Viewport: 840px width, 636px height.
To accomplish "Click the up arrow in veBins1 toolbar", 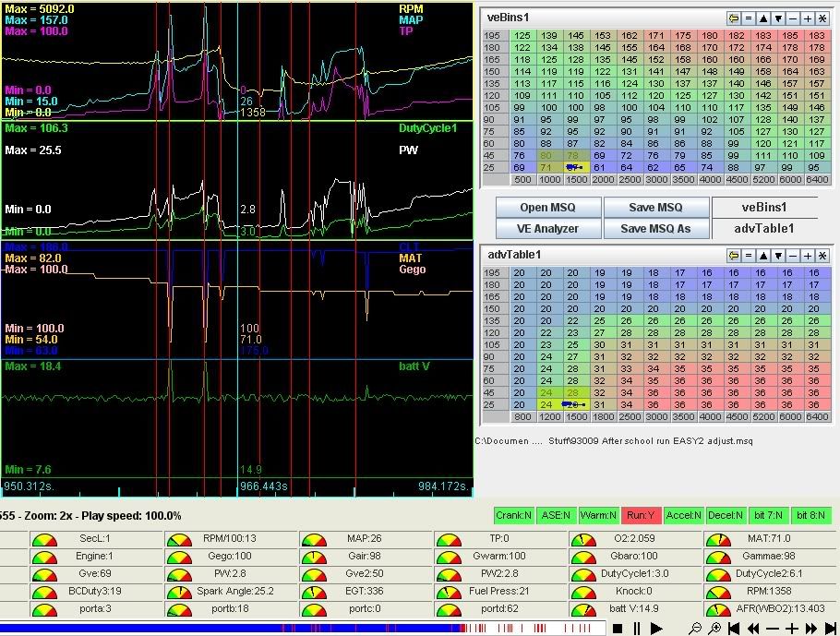I will 763,18.
